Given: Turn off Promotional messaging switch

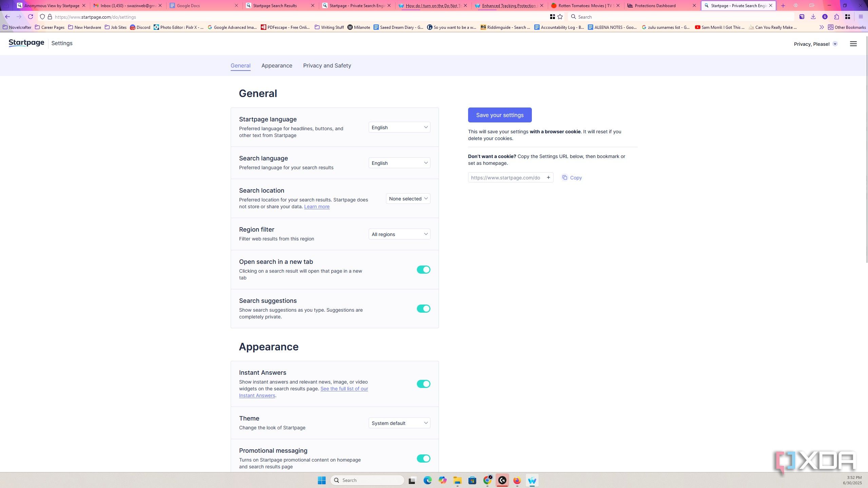Looking at the screenshot, I should (423, 458).
